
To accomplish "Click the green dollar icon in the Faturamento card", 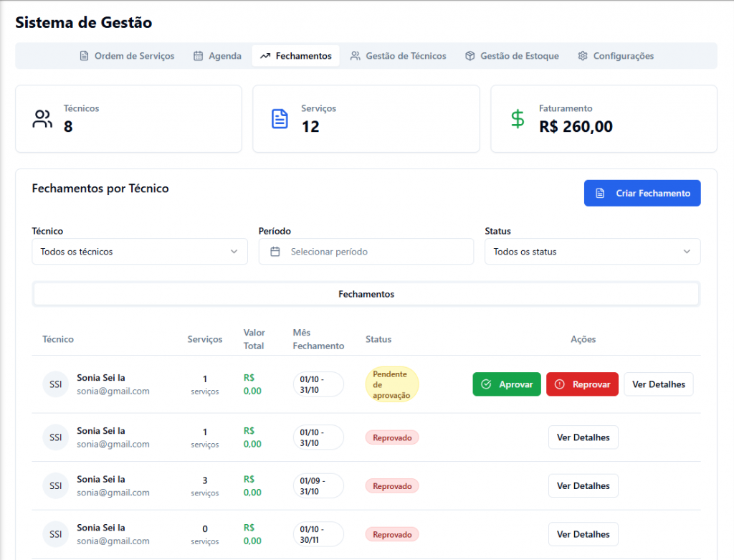I will 518,119.
